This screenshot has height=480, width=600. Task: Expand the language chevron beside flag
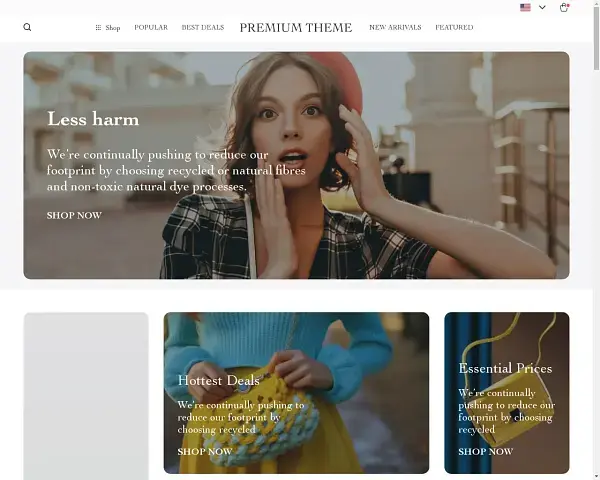[x=542, y=7]
